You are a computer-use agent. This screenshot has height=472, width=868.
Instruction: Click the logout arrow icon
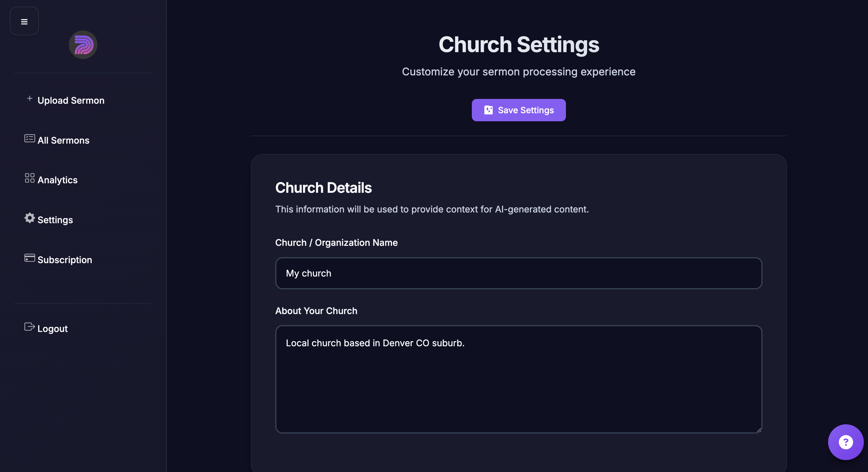pos(30,327)
